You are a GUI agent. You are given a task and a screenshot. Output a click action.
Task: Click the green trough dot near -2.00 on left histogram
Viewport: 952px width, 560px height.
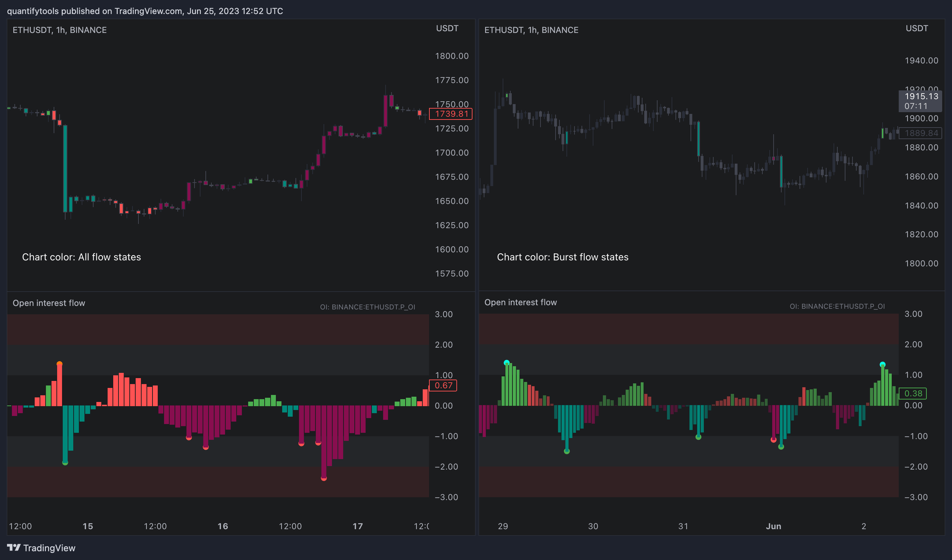coord(65,462)
